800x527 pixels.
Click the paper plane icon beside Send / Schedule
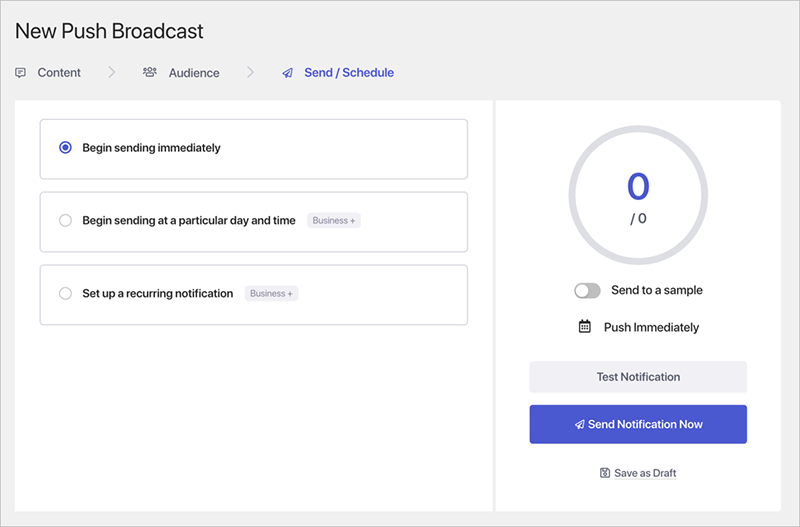(x=288, y=73)
